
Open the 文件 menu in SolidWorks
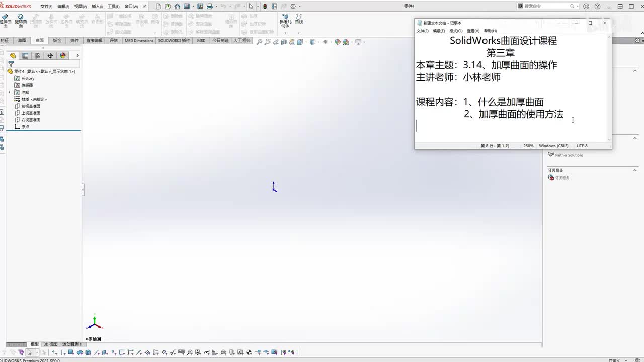pyautogui.click(x=46, y=7)
